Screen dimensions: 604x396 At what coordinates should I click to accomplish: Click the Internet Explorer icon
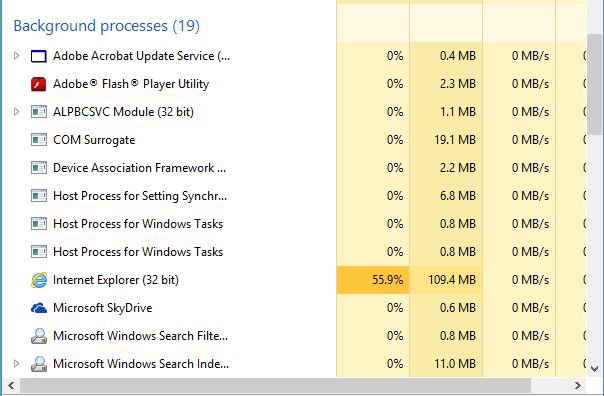pos(39,280)
